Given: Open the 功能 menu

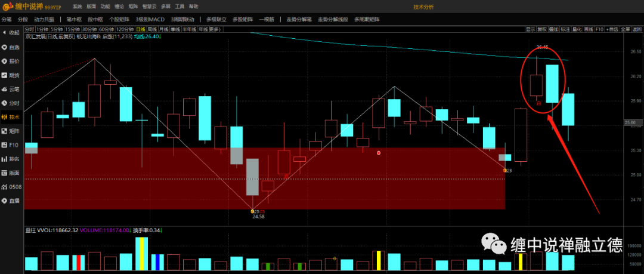Looking at the screenshot, I should coord(105,7).
